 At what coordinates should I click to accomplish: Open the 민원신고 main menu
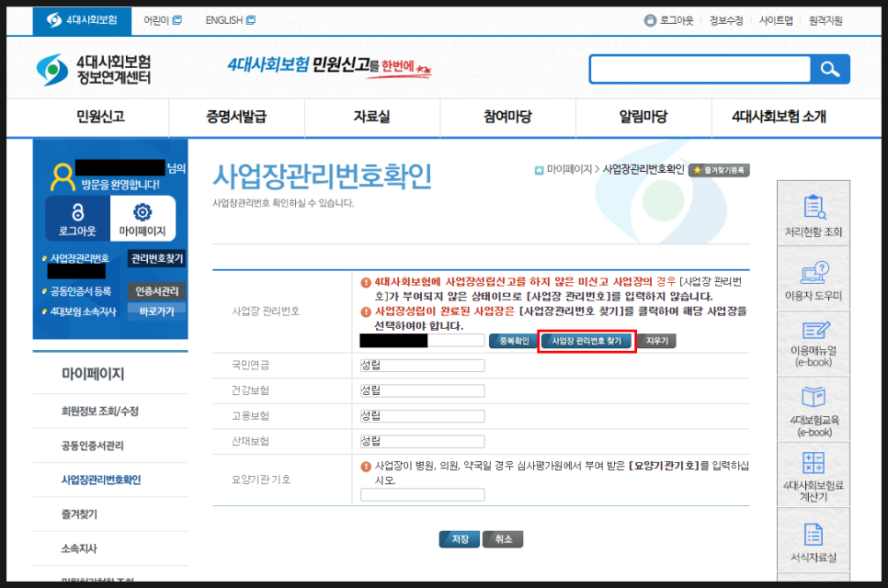(x=101, y=117)
